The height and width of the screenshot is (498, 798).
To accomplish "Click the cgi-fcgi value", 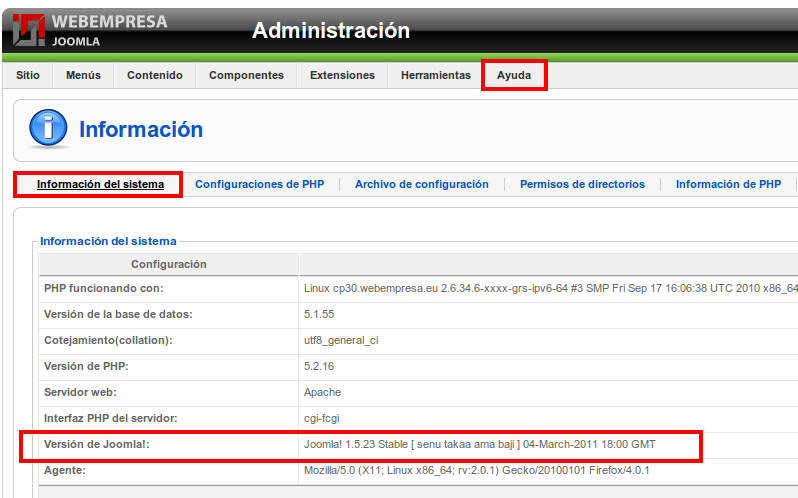I will click(322, 418).
